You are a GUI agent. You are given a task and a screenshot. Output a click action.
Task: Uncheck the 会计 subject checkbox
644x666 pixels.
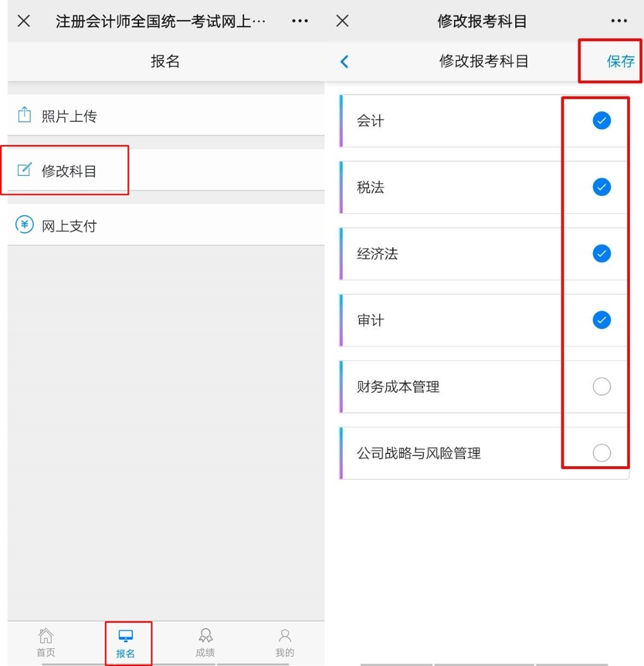coord(601,120)
